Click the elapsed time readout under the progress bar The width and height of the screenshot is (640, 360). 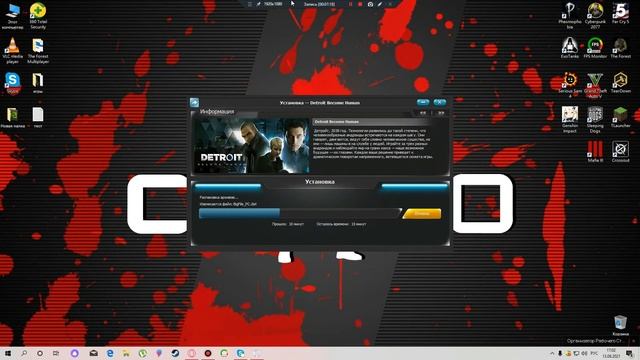tap(288, 224)
